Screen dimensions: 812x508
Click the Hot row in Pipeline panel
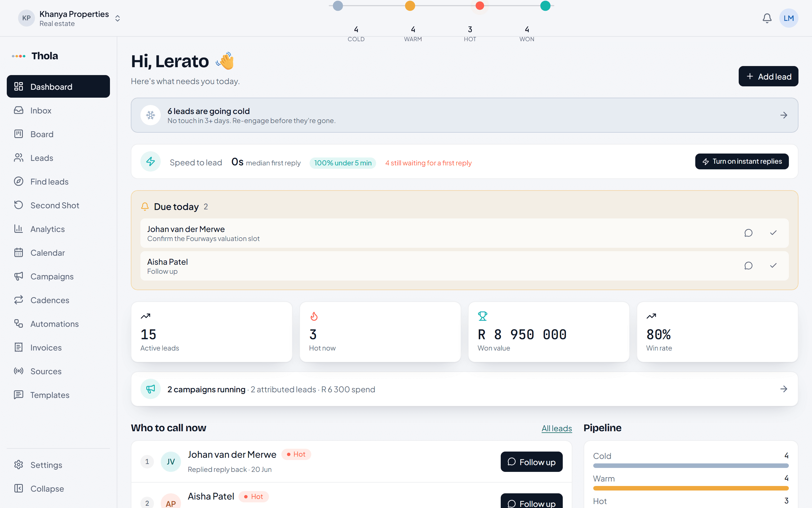click(690, 501)
